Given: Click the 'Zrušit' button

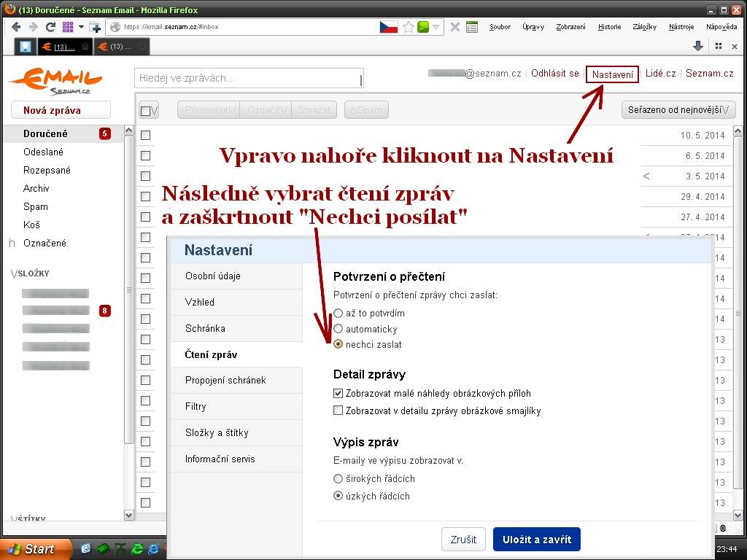Looking at the screenshot, I should (x=463, y=540).
